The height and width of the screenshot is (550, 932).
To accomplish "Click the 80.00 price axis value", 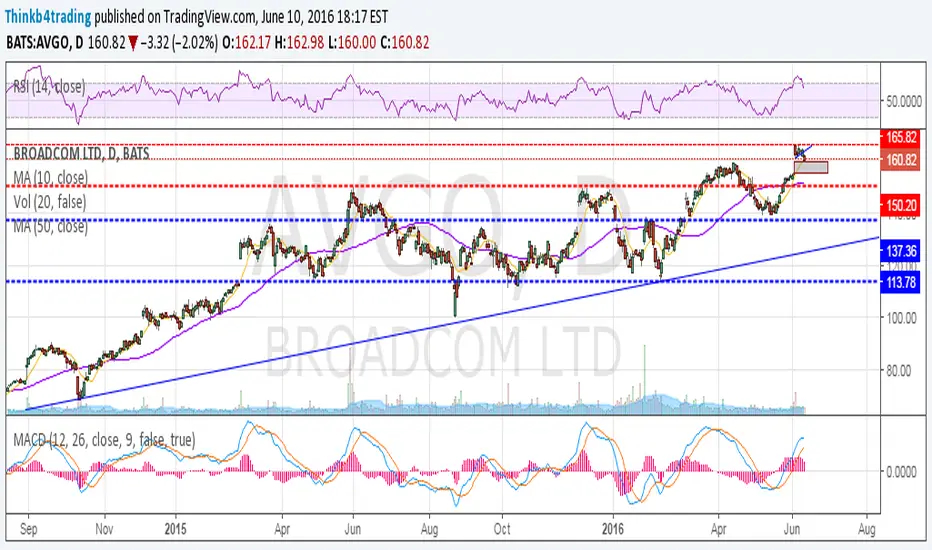I will coord(898,371).
